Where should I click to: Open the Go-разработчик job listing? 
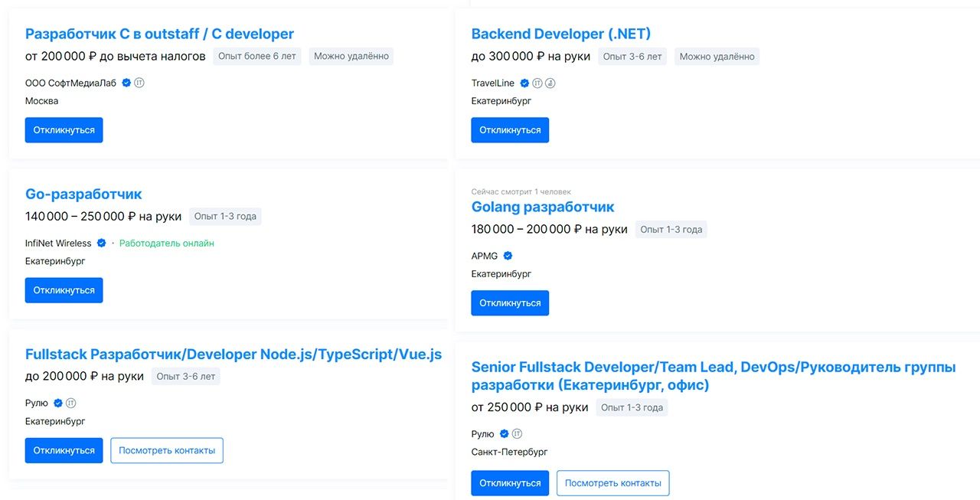[x=83, y=194]
